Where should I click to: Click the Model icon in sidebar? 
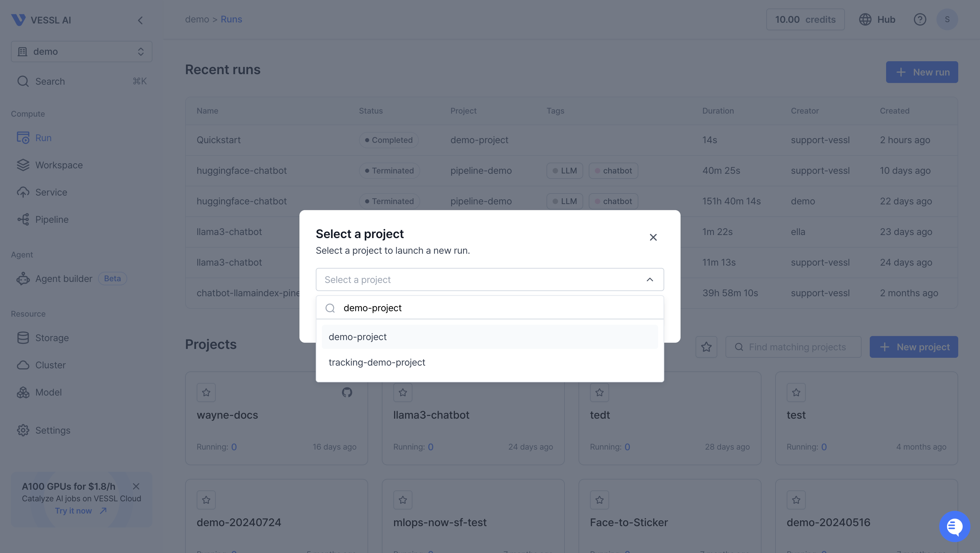click(x=23, y=392)
